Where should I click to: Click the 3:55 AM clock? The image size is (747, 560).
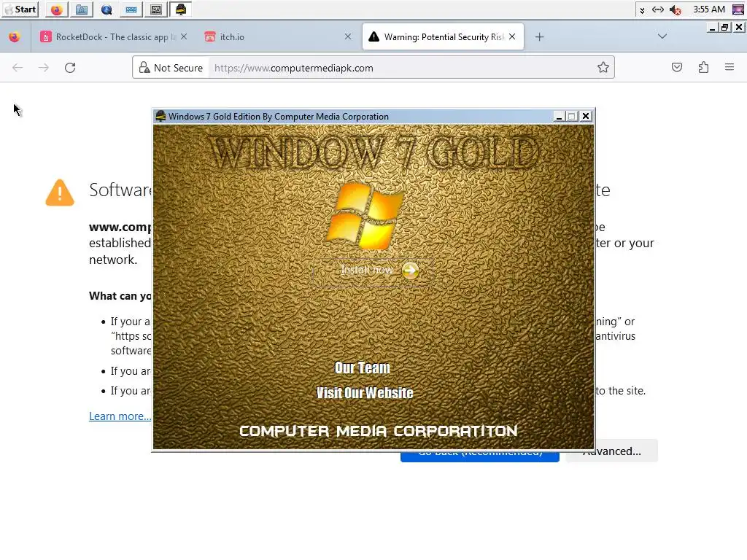709,9
